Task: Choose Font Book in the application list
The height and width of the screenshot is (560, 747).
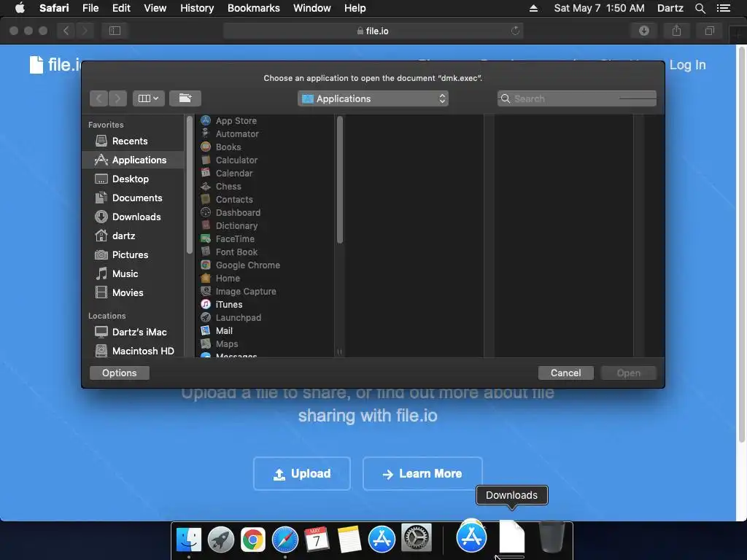Action: click(265, 252)
